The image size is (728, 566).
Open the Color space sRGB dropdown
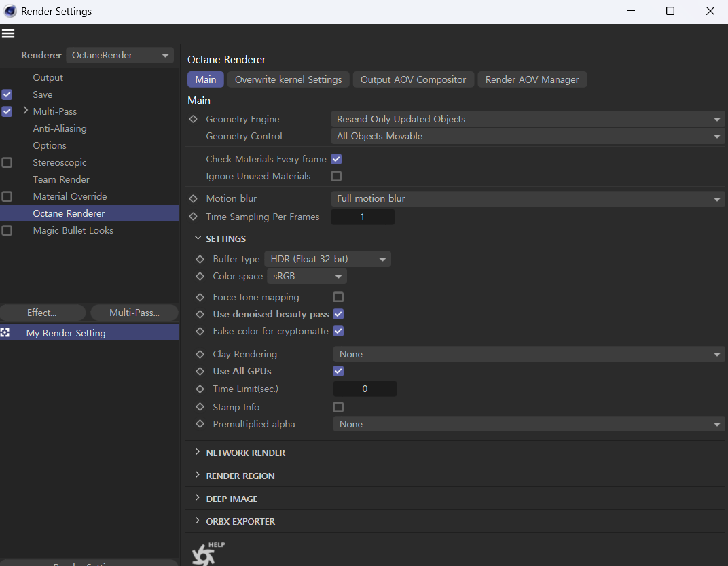coord(307,276)
